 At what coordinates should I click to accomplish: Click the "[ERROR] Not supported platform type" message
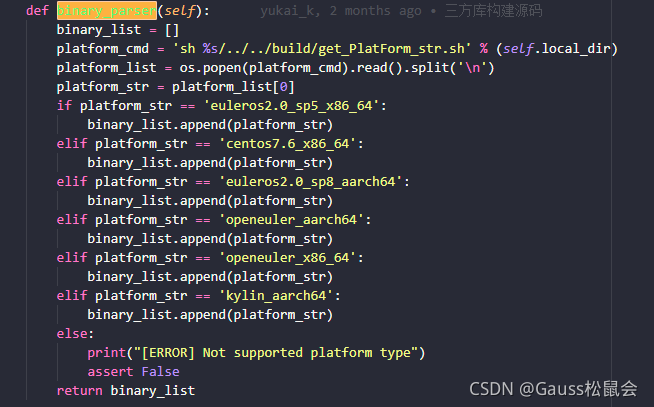(276, 353)
